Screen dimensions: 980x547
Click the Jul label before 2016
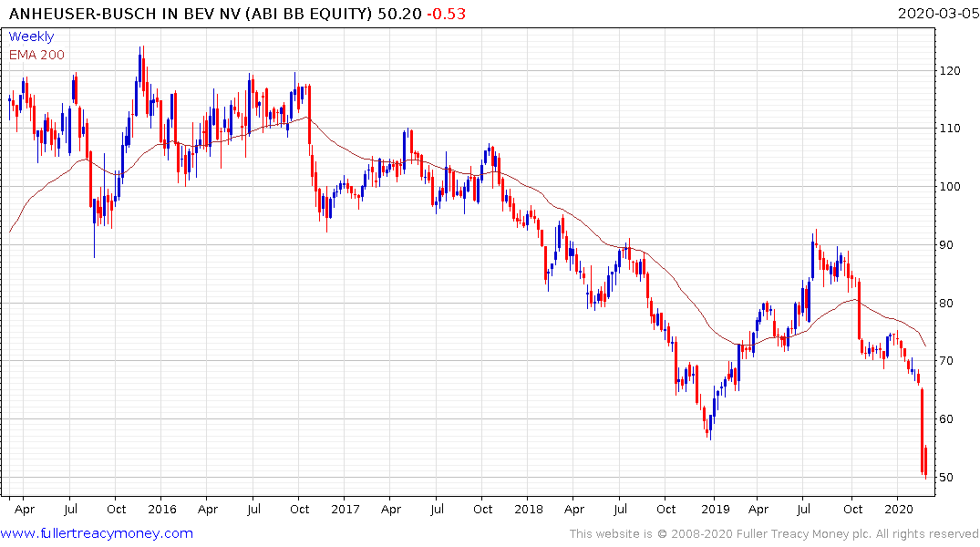70,509
